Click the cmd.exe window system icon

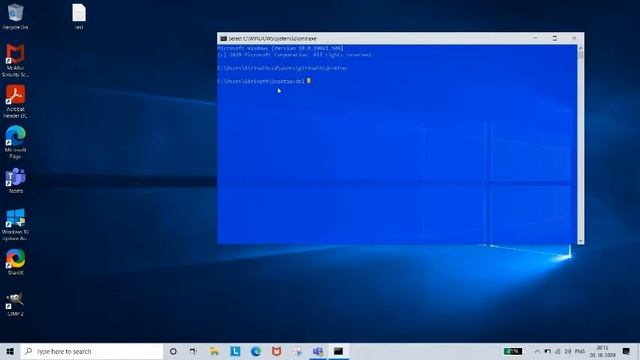click(223, 38)
